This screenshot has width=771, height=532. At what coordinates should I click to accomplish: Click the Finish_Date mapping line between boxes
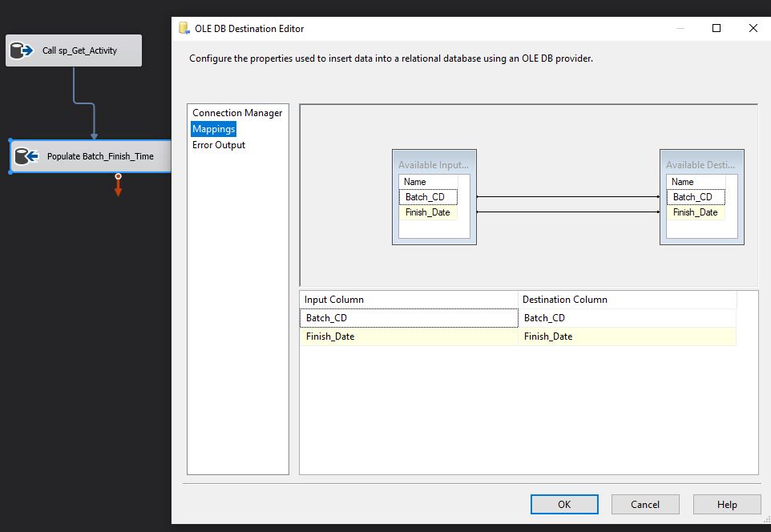[x=567, y=212]
